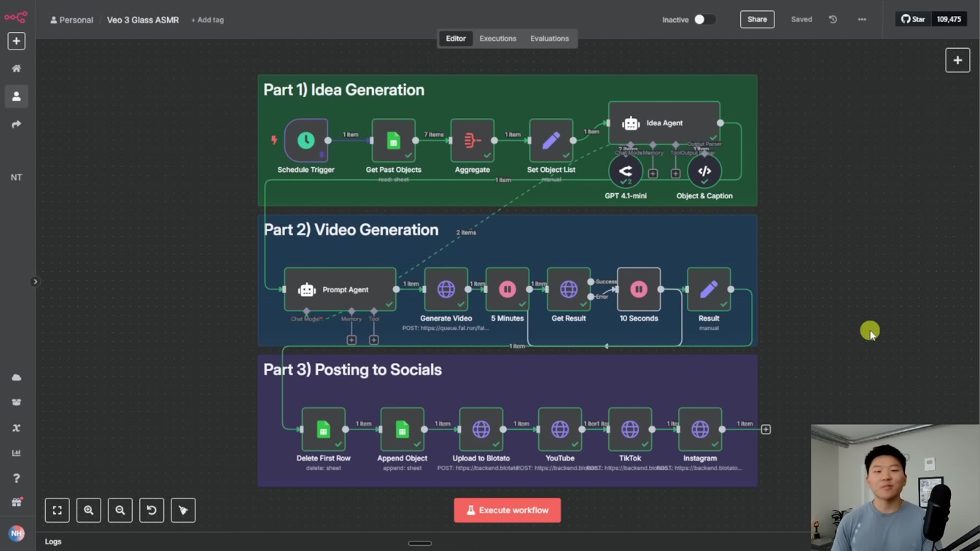Select the GPT 4.1-mini model node
Viewport: 980px width, 551px height.
[626, 171]
